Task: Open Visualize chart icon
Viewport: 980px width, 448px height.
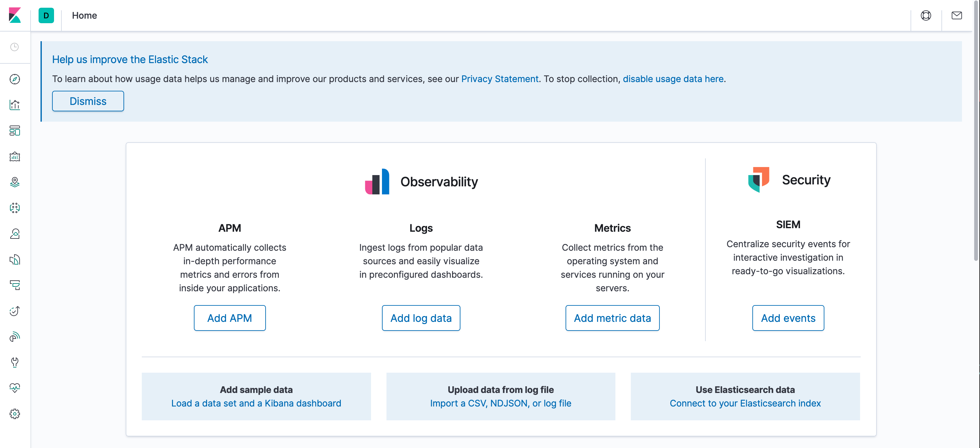Action: pos(14,105)
